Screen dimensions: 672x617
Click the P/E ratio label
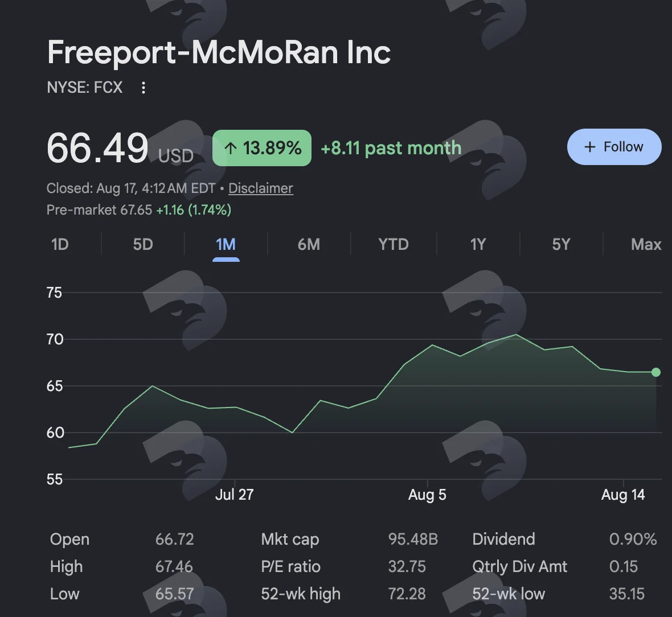point(290,566)
